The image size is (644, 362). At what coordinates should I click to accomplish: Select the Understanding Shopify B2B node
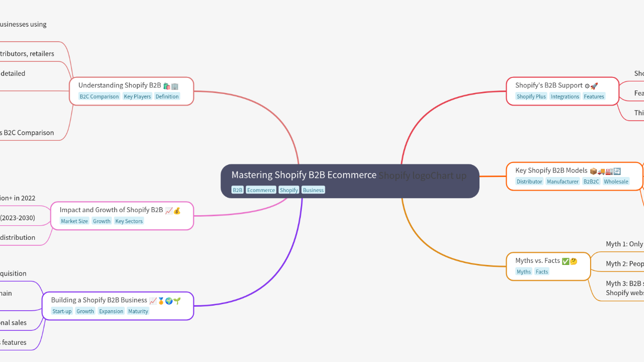pos(131,91)
